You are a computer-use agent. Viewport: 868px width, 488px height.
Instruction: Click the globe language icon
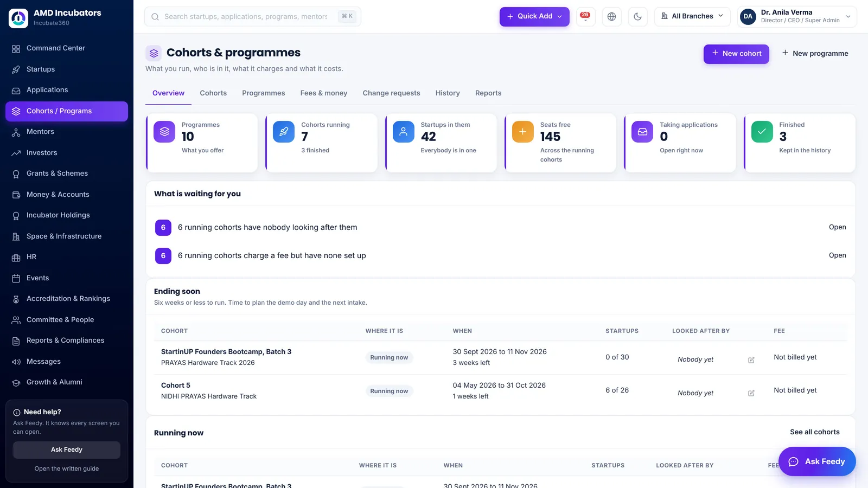[x=611, y=16]
